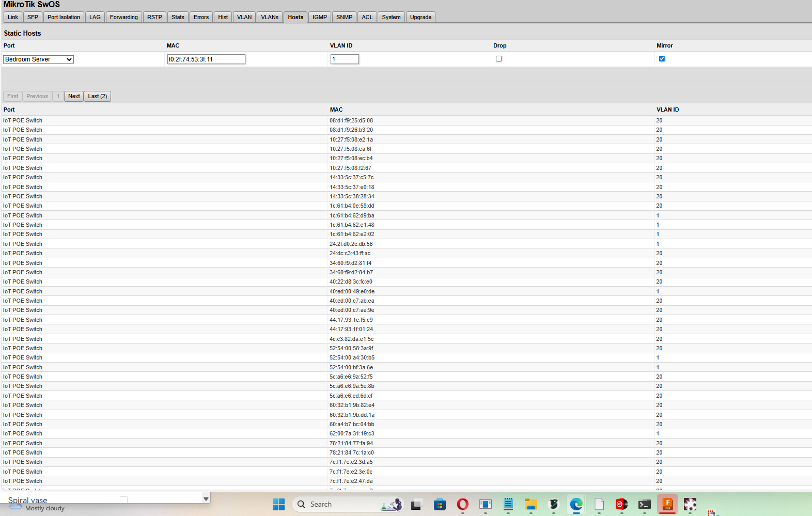Select MAC address 40:ed:00:49:e0:de
This screenshot has width=812, height=516.
352,291
